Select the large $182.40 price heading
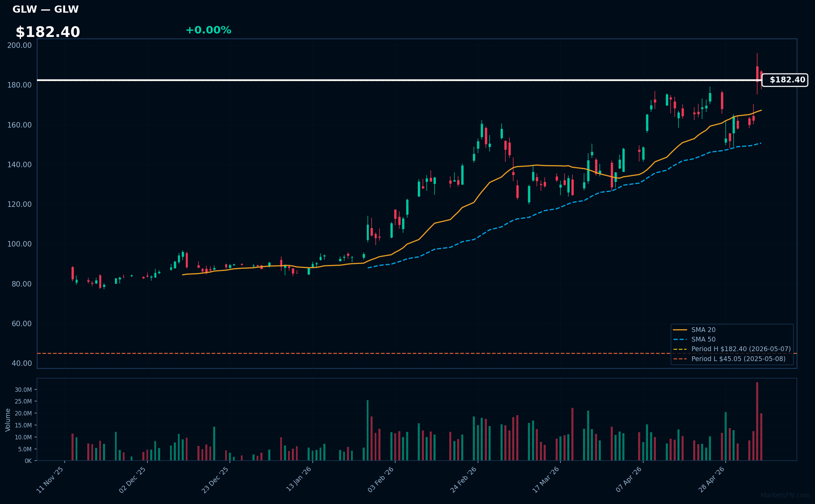The width and height of the screenshot is (815, 504). tap(48, 32)
